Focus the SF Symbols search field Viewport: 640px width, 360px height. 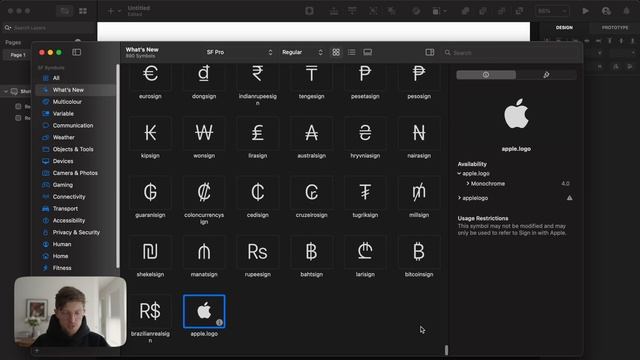(x=510, y=53)
